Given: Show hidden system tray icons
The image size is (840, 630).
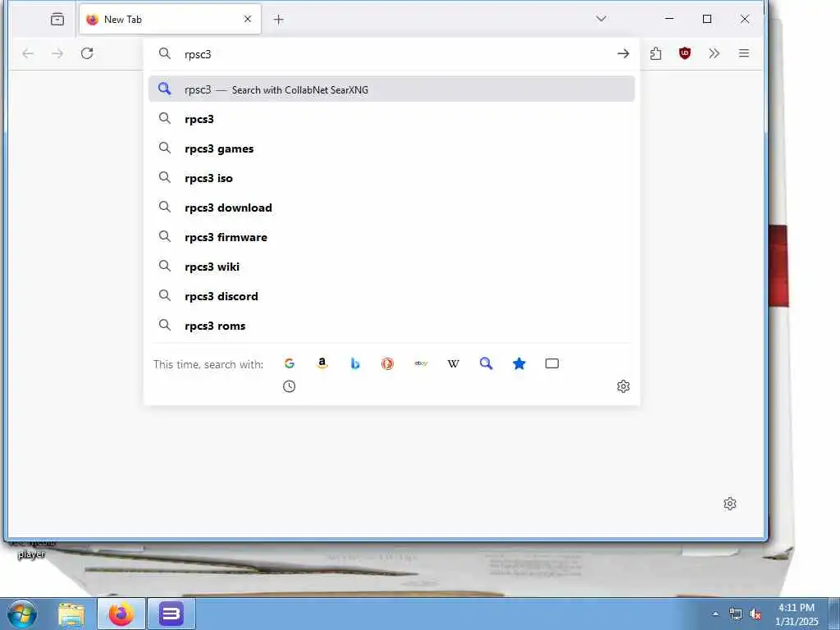Looking at the screenshot, I should [715, 614].
